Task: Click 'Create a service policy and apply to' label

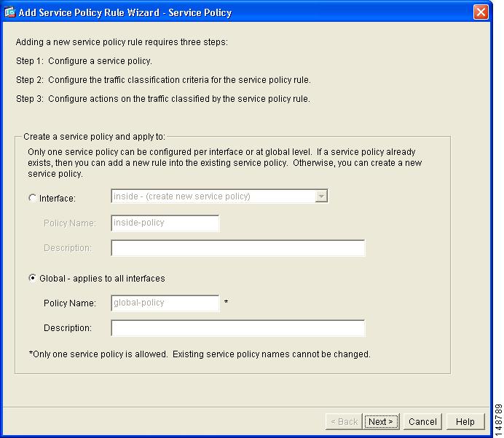Action: (94, 137)
